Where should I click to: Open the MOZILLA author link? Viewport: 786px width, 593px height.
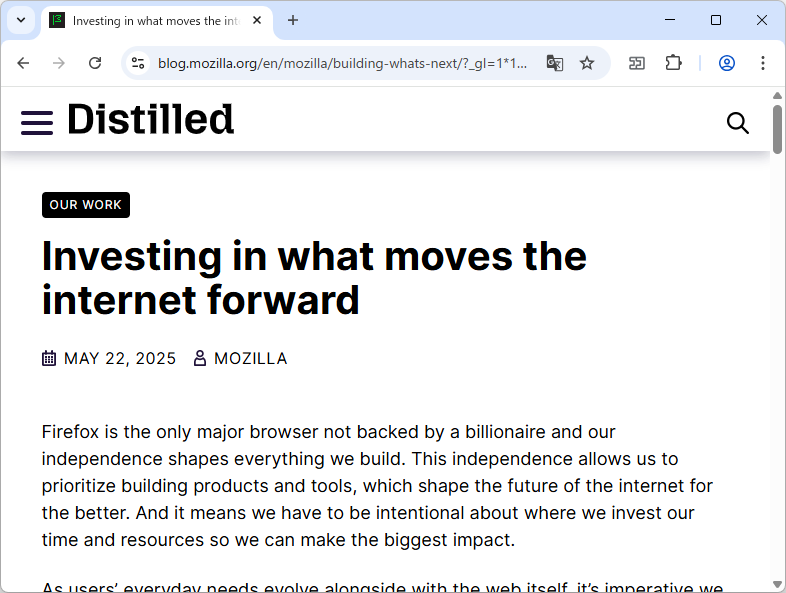coord(251,358)
